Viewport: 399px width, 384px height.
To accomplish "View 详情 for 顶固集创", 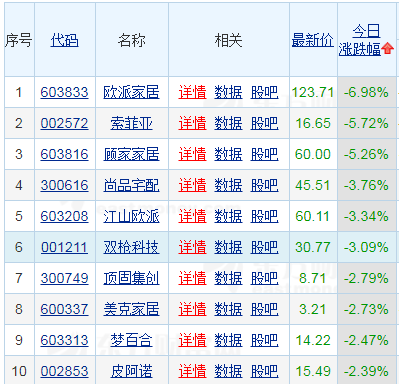I will [192, 278].
